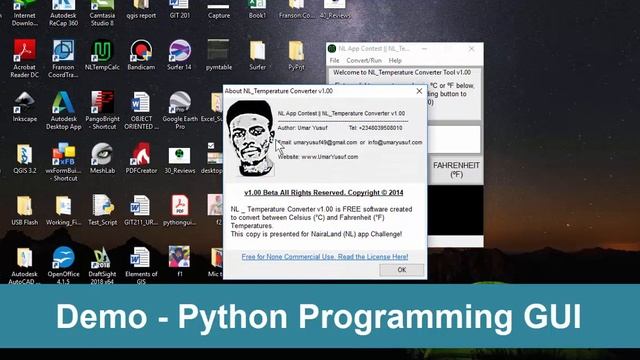The image size is (640, 360).
Task: Select the PDFCreator desktop icon
Action: point(141,158)
